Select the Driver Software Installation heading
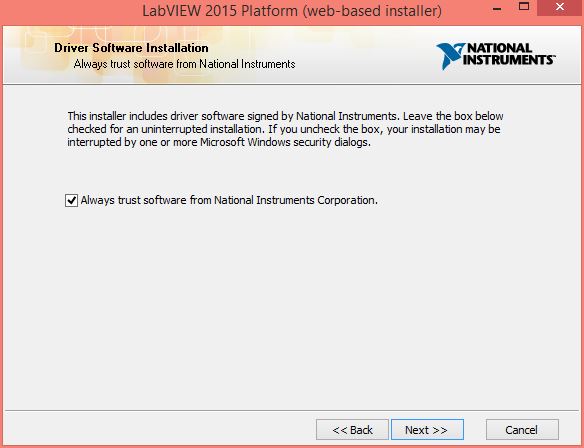The width and height of the screenshot is (584, 448). [131, 48]
